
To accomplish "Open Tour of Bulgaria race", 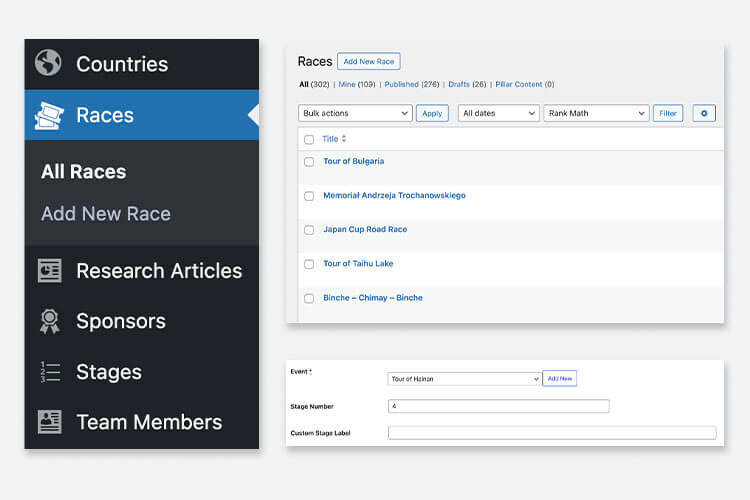I will point(353,161).
